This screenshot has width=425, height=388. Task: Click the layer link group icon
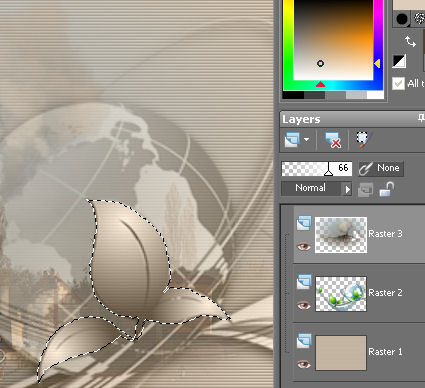(x=365, y=190)
